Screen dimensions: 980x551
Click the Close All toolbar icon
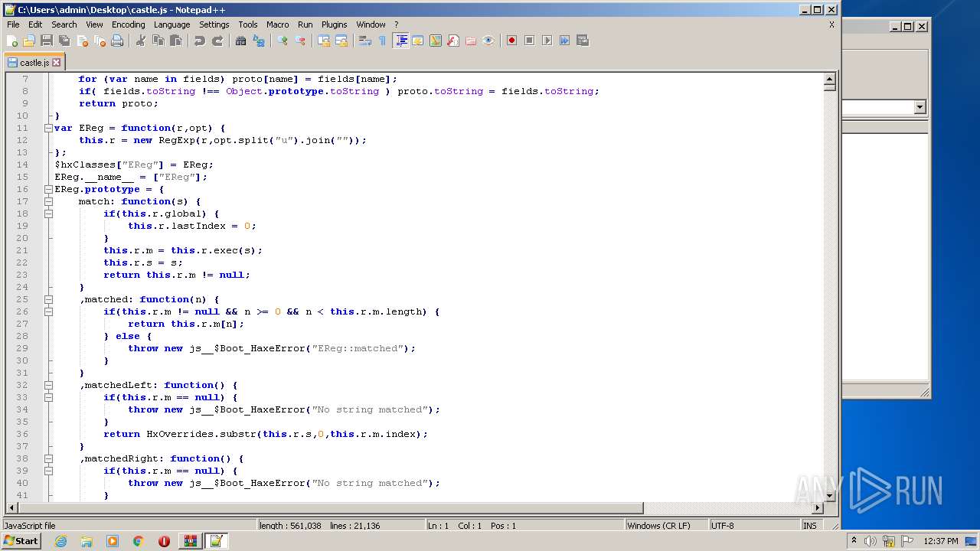click(x=100, y=41)
